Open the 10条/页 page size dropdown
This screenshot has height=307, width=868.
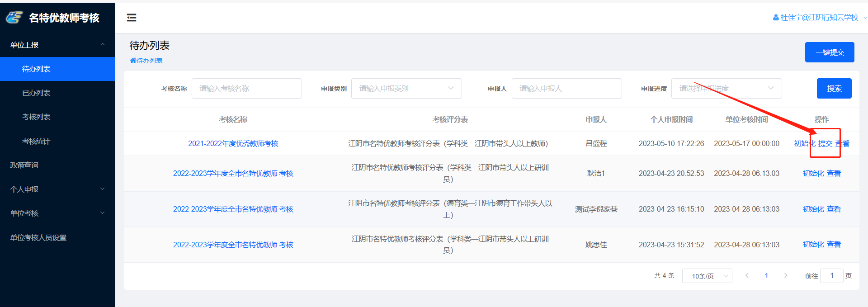(707, 276)
